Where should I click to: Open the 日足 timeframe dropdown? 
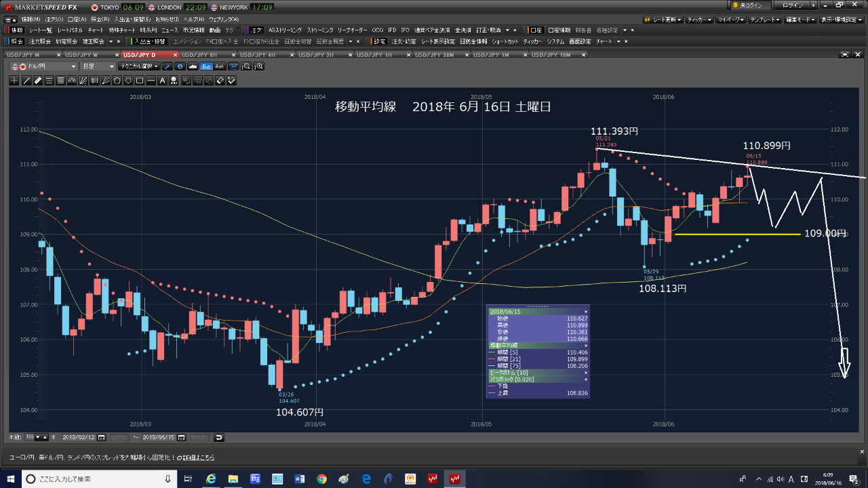point(97,66)
